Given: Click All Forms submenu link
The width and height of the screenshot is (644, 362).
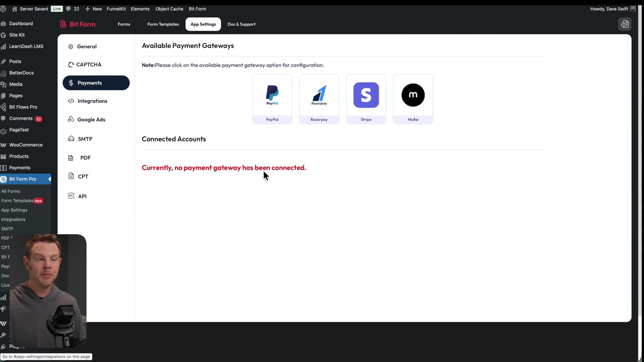Looking at the screenshot, I should pyautogui.click(x=11, y=191).
